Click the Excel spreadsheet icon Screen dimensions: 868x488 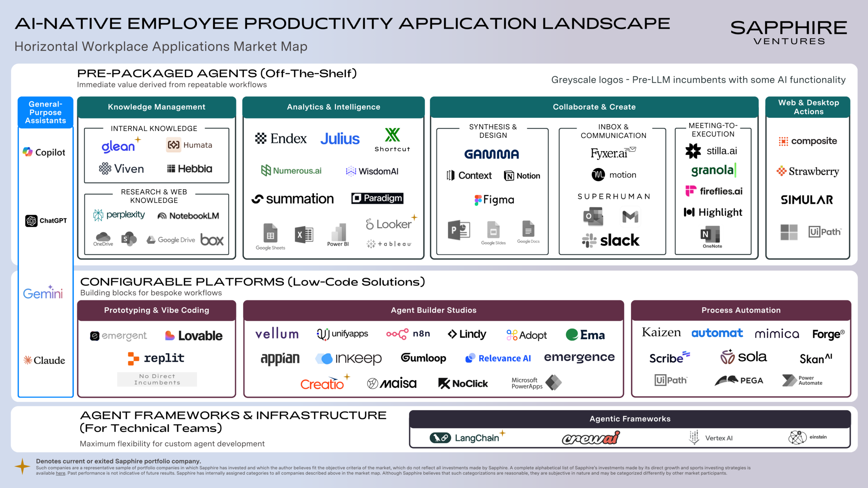pyautogui.click(x=304, y=235)
